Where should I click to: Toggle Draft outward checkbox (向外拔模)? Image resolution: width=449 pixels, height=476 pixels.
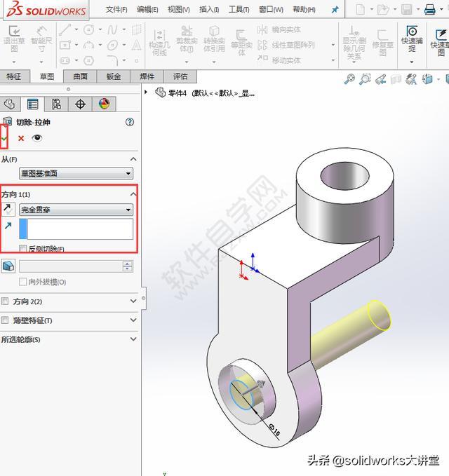tap(22, 282)
